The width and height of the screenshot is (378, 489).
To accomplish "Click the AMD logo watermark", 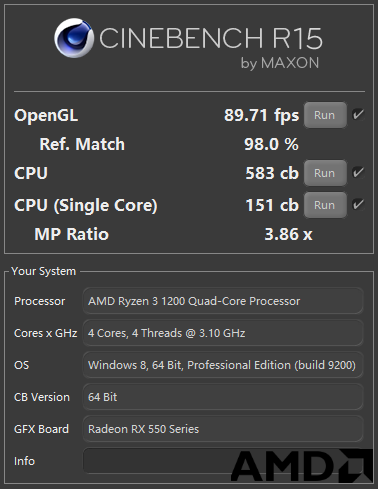I will tap(302, 466).
